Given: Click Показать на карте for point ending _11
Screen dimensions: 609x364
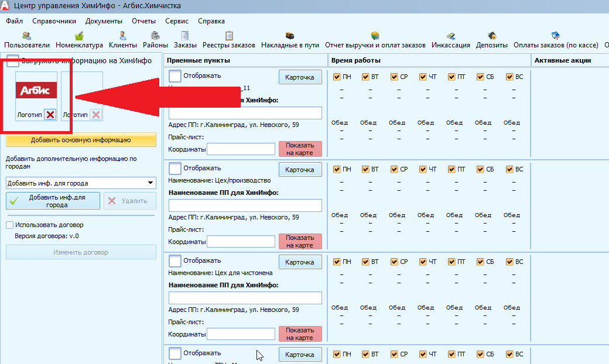Looking at the screenshot, I should [300, 149].
